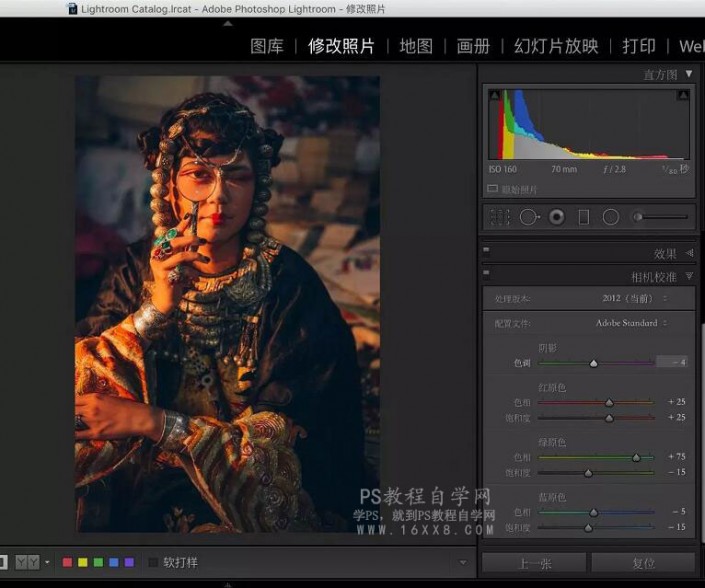705x588 pixels.
Task: Click the shadows tint value field
Action: tap(672, 362)
